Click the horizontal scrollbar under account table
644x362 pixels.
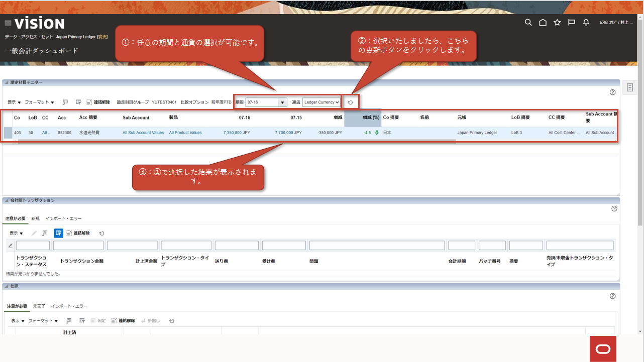tap(237, 141)
